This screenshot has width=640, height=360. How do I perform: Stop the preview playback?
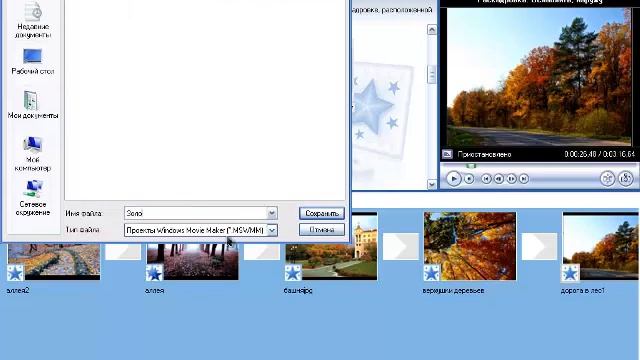(x=469, y=179)
